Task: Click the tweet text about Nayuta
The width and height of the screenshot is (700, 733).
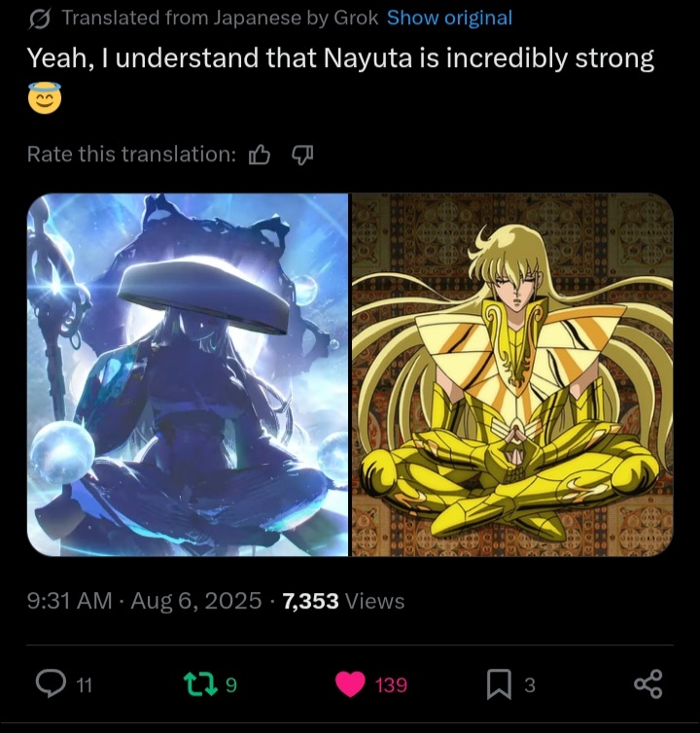Action: [340, 59]
